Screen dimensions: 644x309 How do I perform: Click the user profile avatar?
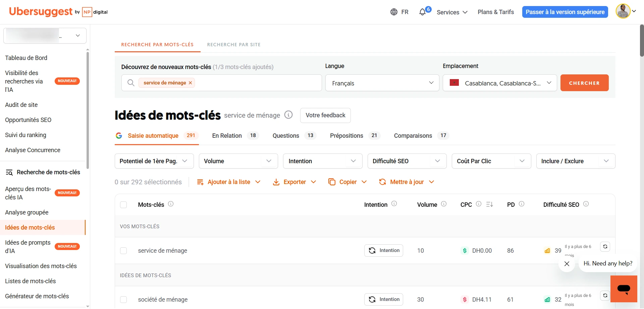(623, 11)
